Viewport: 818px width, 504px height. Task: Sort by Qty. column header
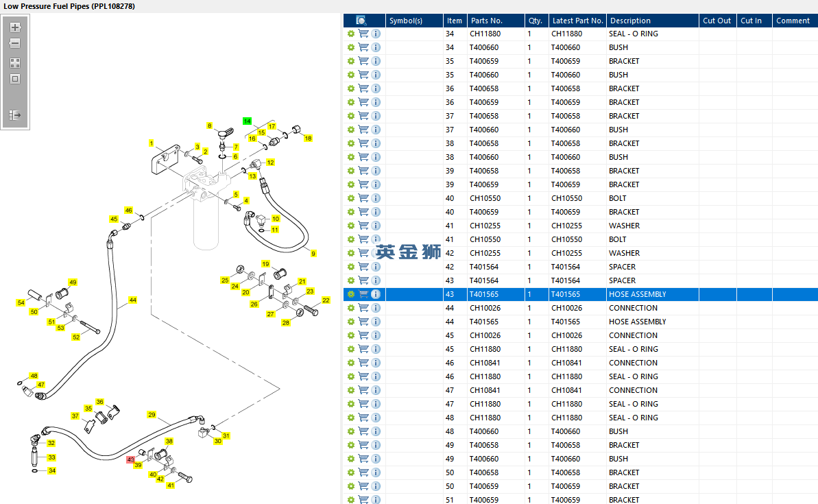coord(536,21)
